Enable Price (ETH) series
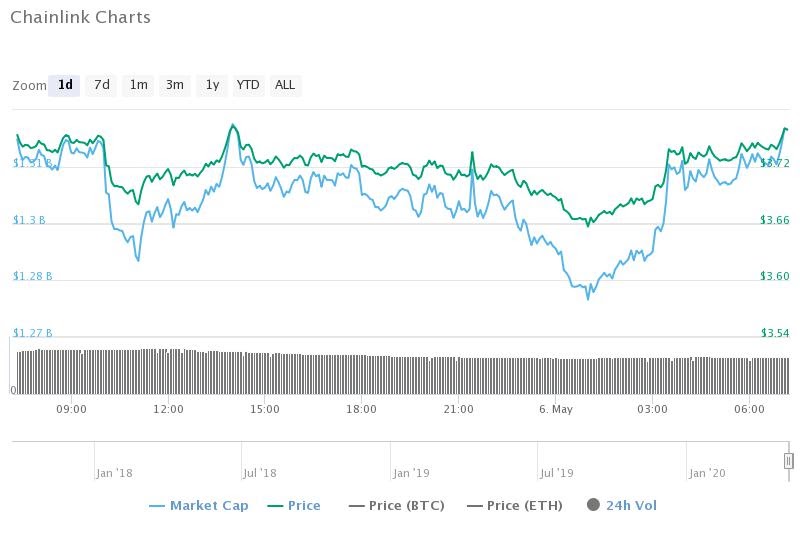The width and height of the screenshot is (800, 550). coord(524,506)
